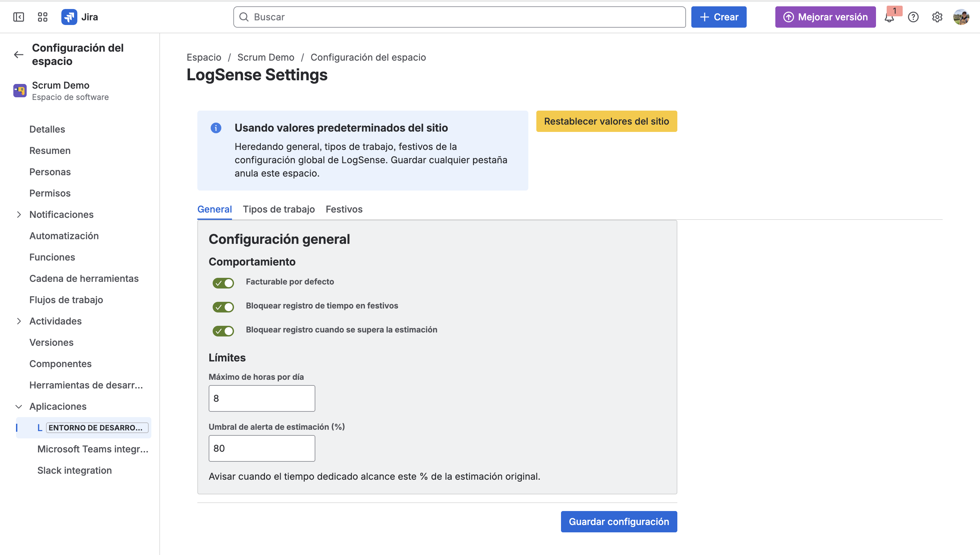This screenshot has height=555, width=980.
Task: Click the LogSense Settings heading
Action: [x=257, y=75]
